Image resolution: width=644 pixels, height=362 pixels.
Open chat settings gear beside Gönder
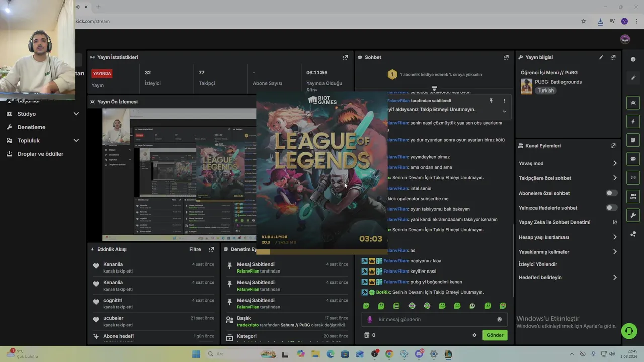coord(474,335)
